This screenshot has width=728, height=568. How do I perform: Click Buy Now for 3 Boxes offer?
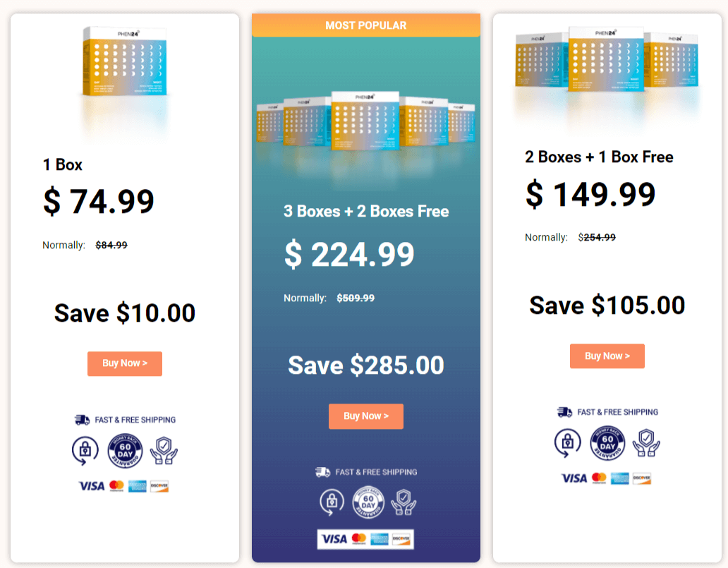tap(366, 416)
